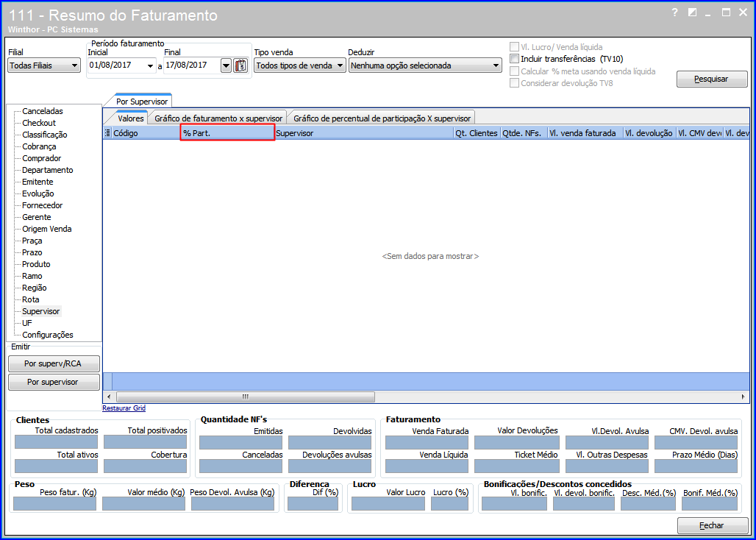This screenshot has height=540, width=756.
Task: Click the Valor Lucro value field
Action: tap(388, 504)
